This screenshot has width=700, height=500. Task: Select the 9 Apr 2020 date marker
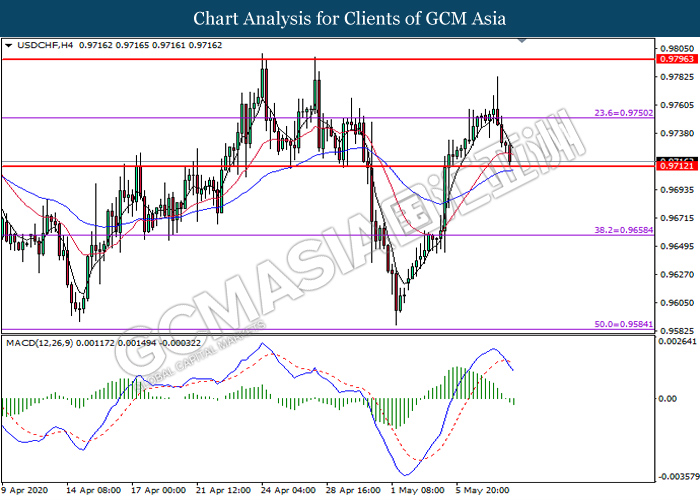pyautogui.click(x=24, y=490)
